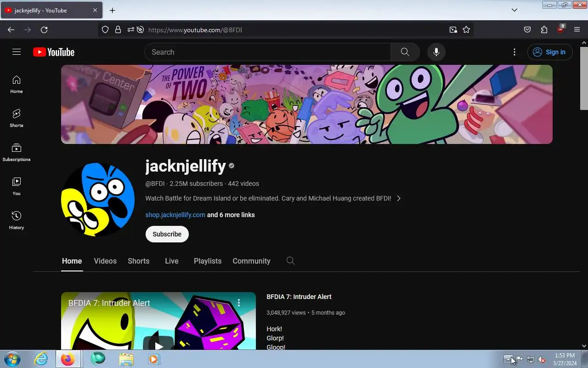
Task: Select the Home channel tab
Action: pos(72,261)
